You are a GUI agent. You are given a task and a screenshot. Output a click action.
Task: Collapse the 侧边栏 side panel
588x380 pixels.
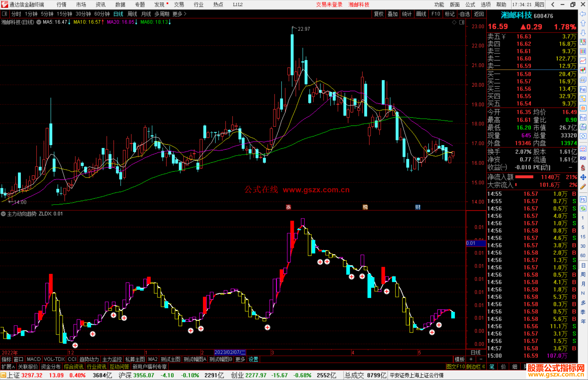coord(476,367)
